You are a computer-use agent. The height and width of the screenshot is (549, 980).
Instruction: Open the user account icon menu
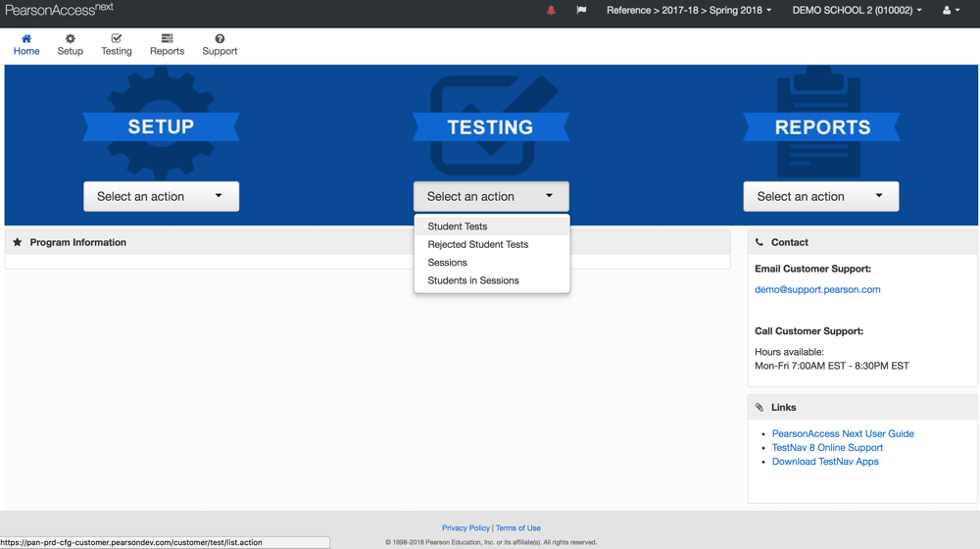click(950, 11)
